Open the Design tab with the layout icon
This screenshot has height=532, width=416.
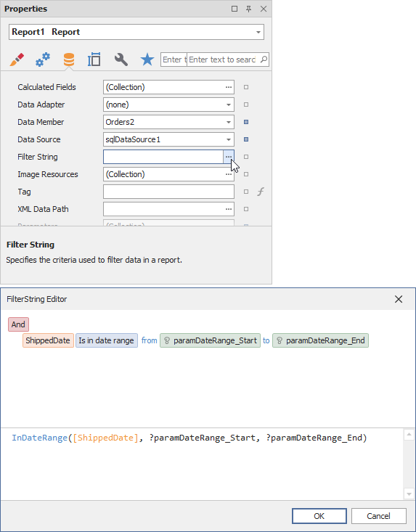(94, 60)
